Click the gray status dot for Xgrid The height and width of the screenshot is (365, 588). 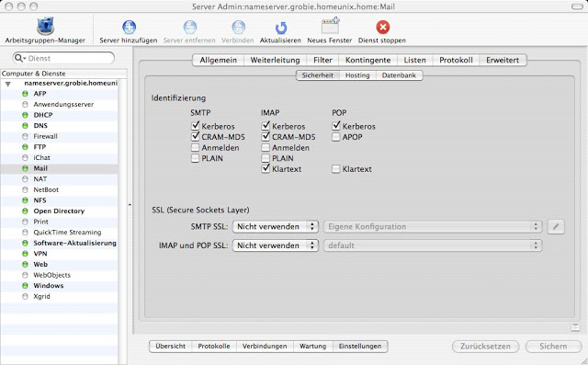point(25,296)
